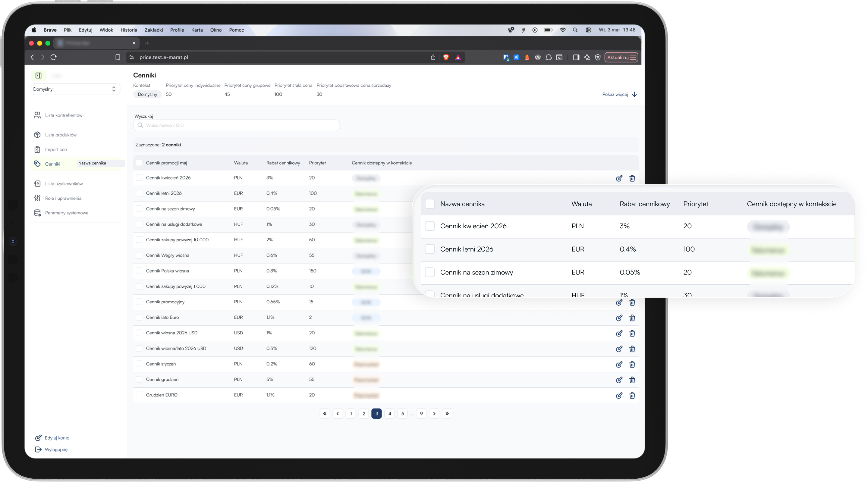Check the Cennik lato Euro row checkbox

(x=139, y=317)
